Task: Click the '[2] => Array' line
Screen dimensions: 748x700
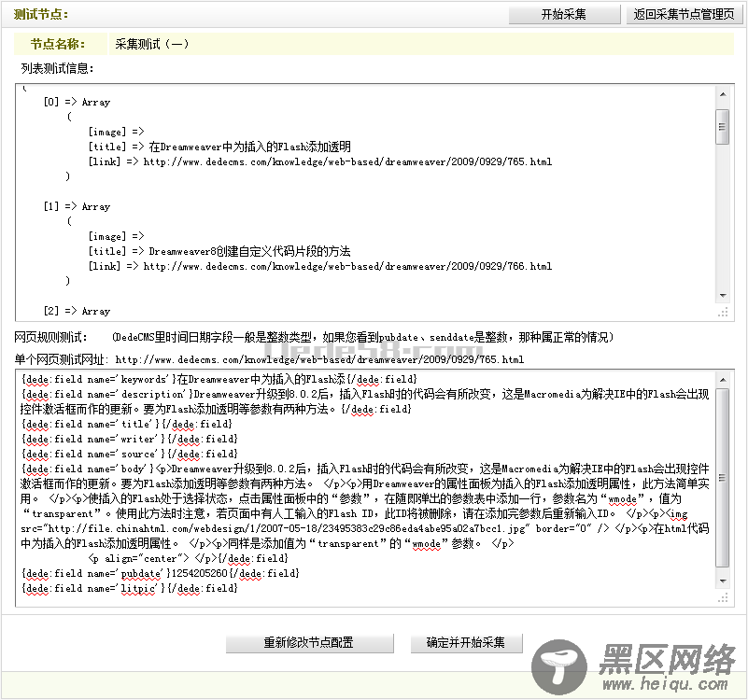Action: [77, 311]
